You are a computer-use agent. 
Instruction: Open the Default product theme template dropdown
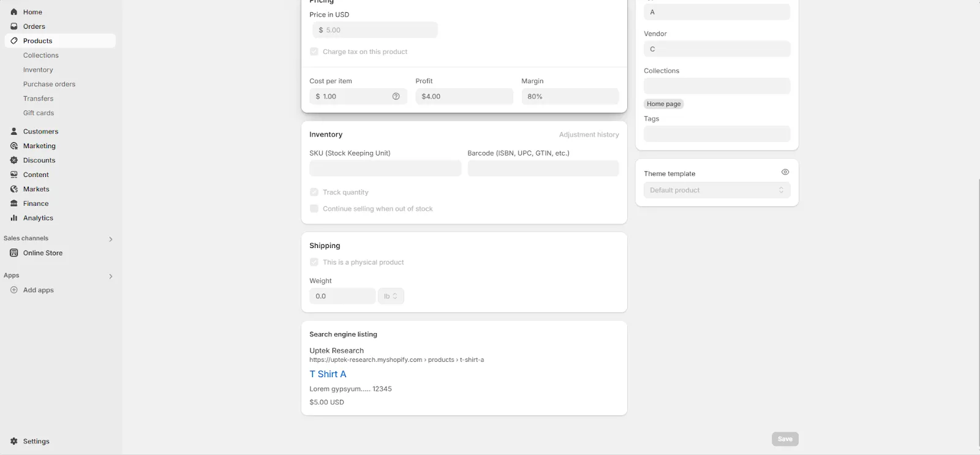[x=717, y=190]
